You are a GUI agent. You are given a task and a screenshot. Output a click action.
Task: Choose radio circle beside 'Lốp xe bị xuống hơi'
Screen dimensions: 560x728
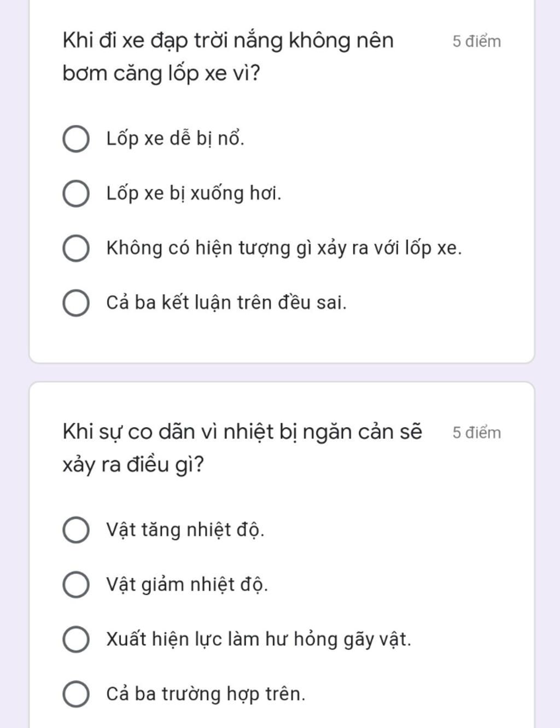point(76,194)
